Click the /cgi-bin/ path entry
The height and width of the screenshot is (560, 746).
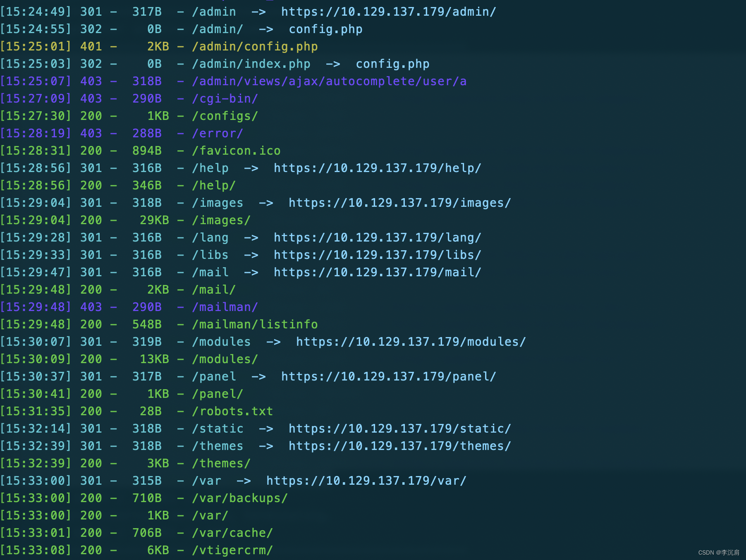[x=225, y=98]
